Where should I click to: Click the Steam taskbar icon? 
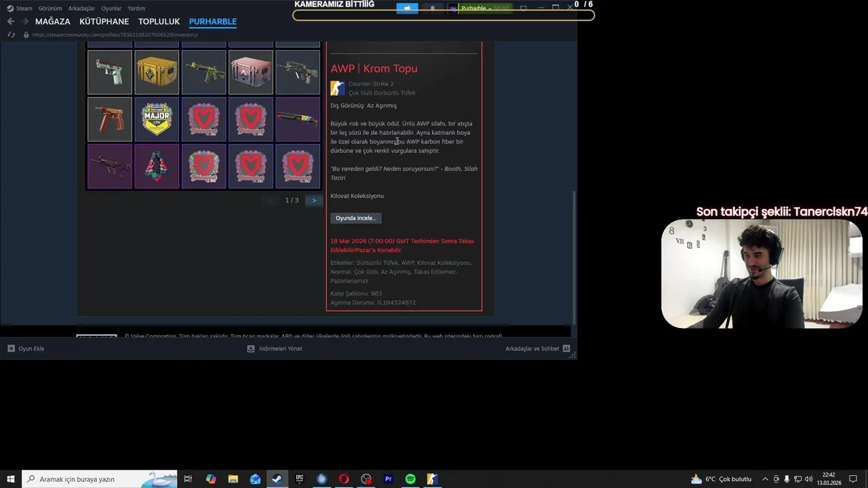coord(277,479)
